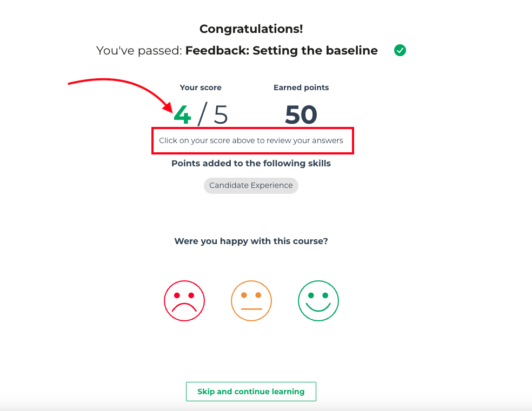This screenshot has height=411, width=532.
Task: Click the review your answers hint text
Action: (x=251, y=140)
